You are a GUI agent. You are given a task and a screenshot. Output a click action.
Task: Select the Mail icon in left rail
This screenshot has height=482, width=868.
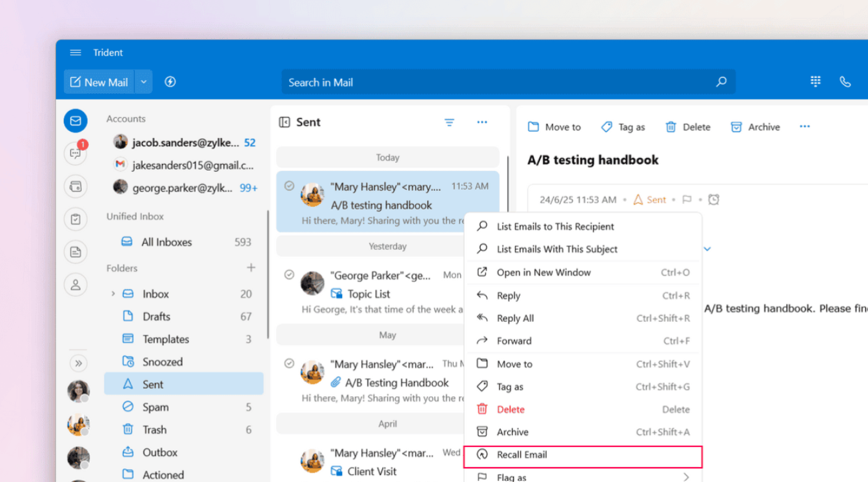click(76, 121)
